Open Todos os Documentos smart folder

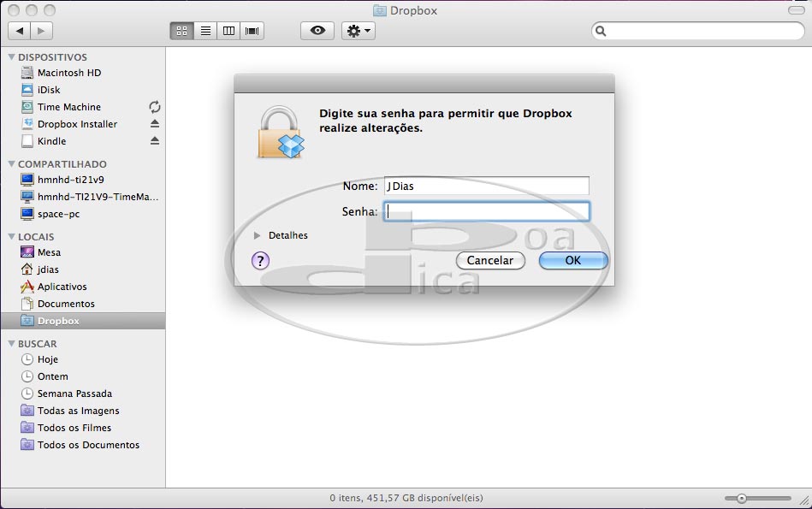(83, 445)
